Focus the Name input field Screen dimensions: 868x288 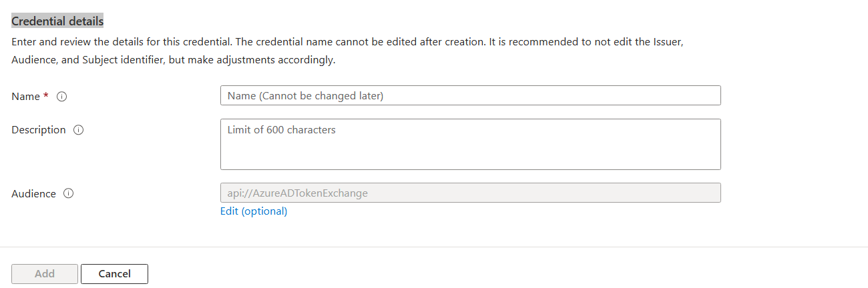(x=470, y=95)
